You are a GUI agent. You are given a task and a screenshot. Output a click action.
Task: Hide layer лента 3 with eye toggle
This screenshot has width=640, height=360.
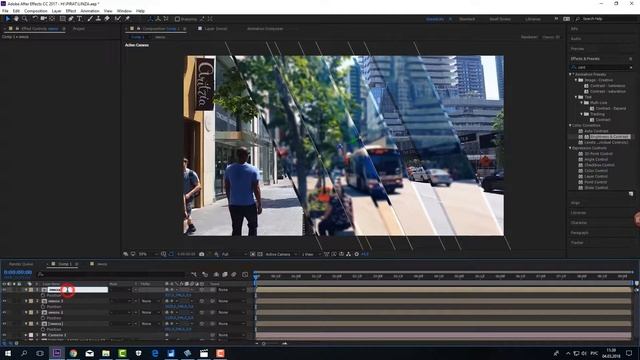4,301
